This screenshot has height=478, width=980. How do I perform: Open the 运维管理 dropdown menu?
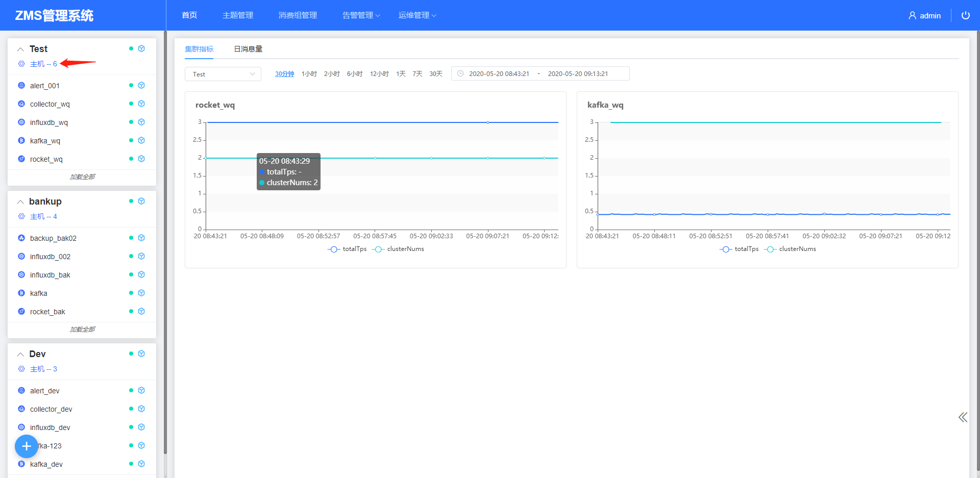click(417, 15)
